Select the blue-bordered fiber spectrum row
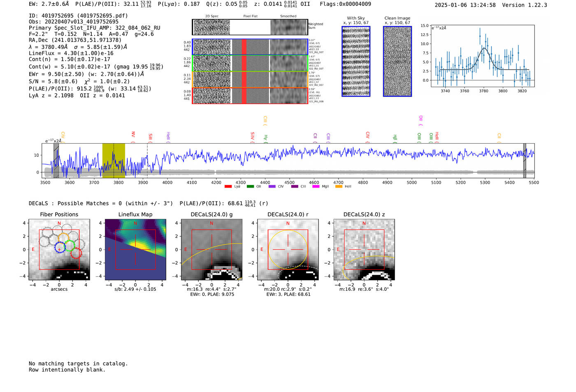Screen dimensions: 576x392 [250, 47]
